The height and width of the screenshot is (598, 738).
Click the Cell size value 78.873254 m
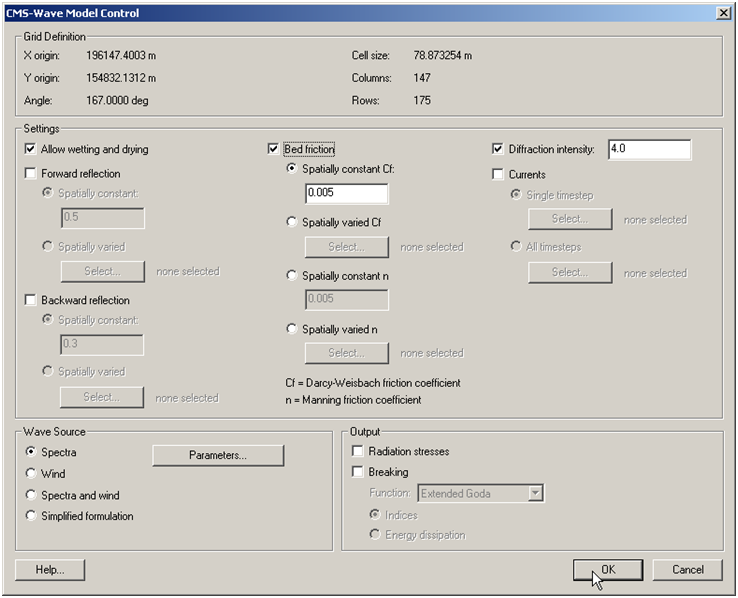coord(443,56)
